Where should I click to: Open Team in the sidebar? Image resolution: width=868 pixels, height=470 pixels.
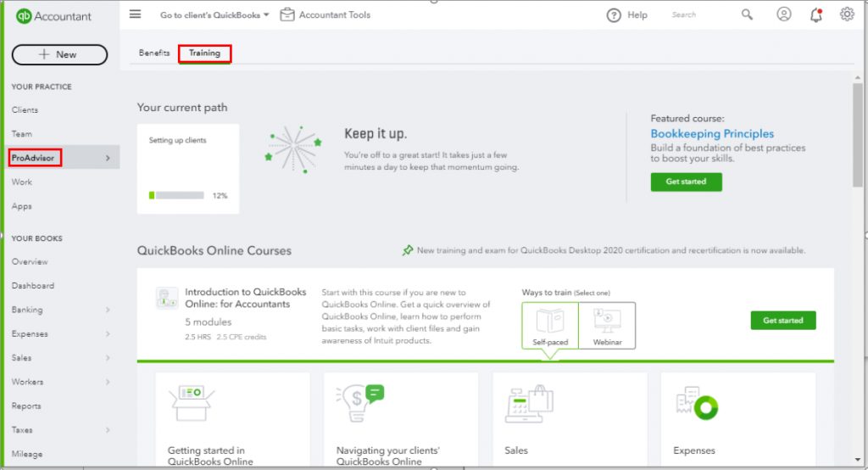point(21,133)
